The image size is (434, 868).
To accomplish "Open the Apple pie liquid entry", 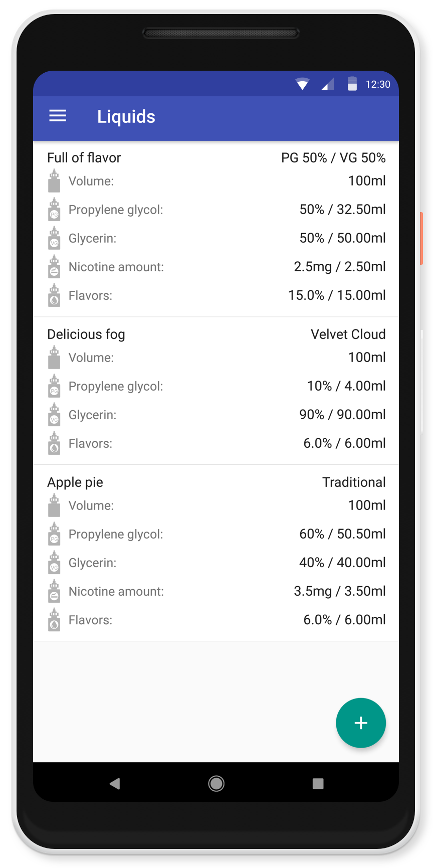I will coord(216,553).
